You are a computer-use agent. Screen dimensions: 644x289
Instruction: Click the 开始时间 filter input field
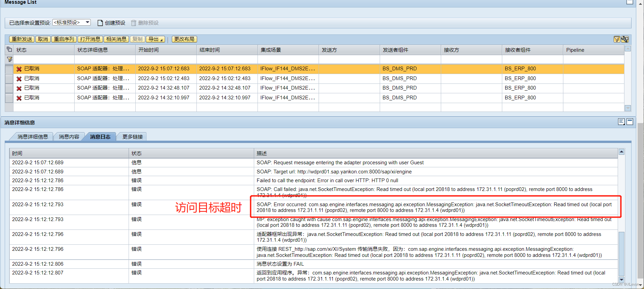(166, 59)
